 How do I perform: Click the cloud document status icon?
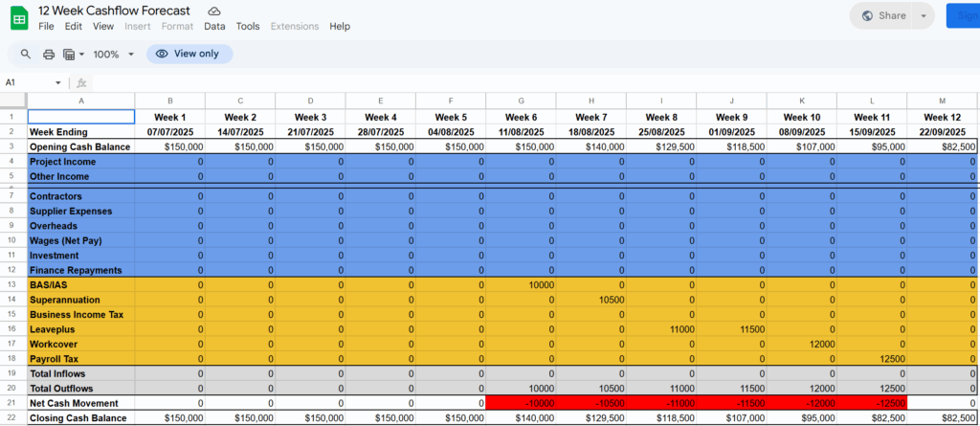click(x=214, y=10)
